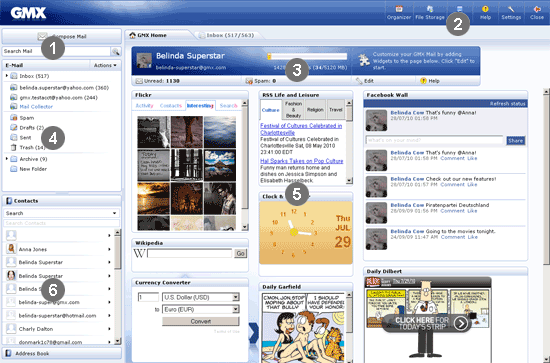550x363 pixels.
Task: Click the Facebook Share button
Action: [x=516, y=141]
